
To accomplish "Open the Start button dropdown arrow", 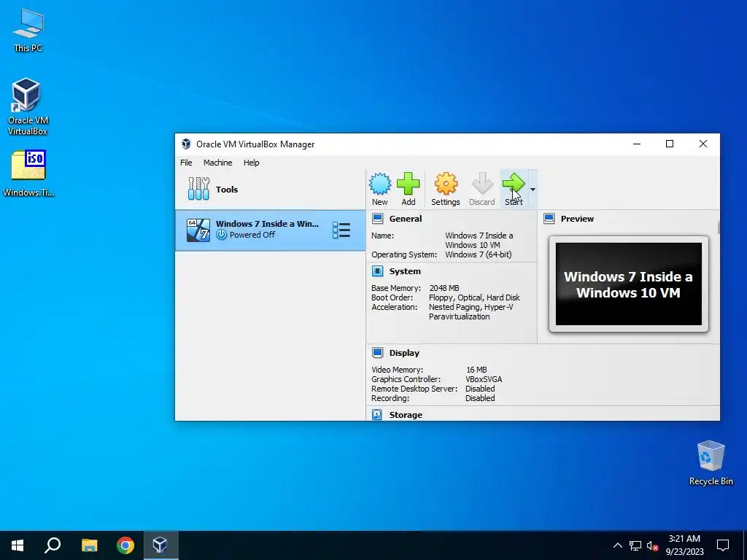I will [x=533, y=190].
